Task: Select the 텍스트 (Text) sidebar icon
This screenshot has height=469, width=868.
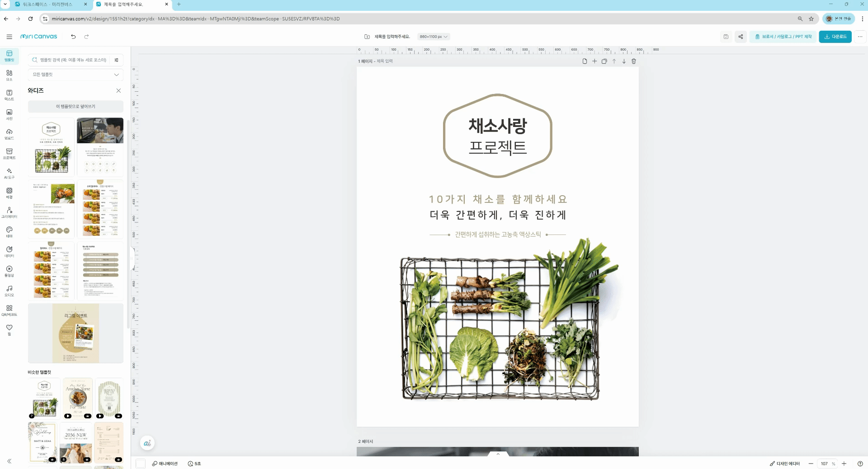Action: (x=9, y=95)
